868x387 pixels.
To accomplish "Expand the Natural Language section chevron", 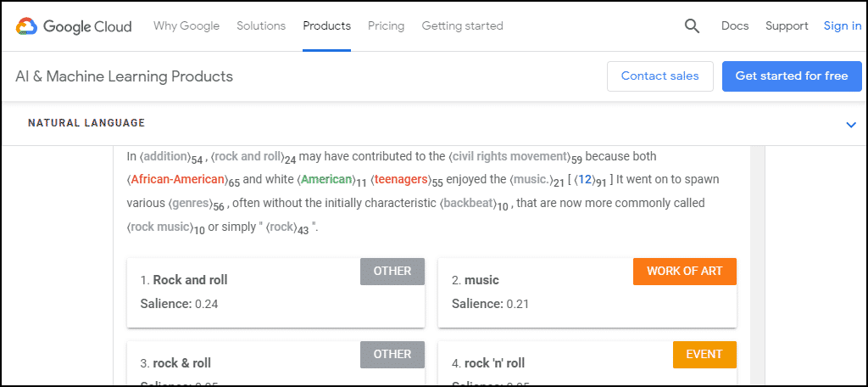I will (x=851, y=125).
